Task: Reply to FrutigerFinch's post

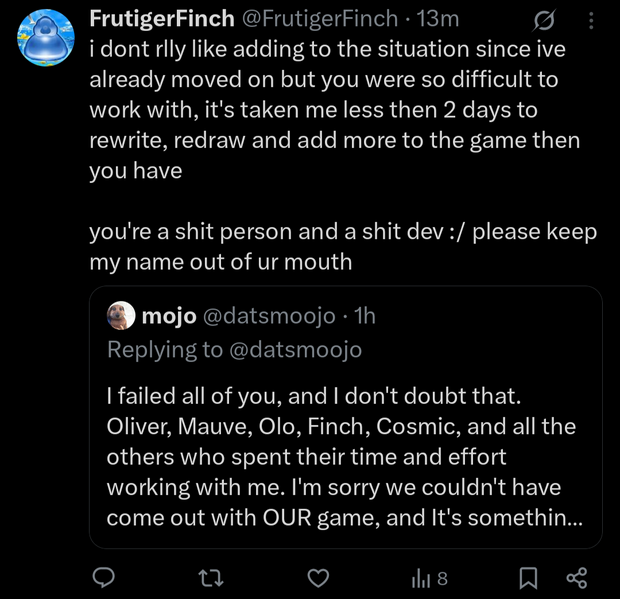Action: click(105, 577)
